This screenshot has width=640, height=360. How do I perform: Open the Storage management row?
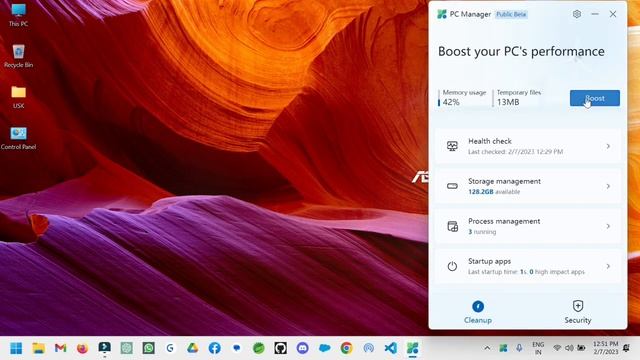click(528, 186)
